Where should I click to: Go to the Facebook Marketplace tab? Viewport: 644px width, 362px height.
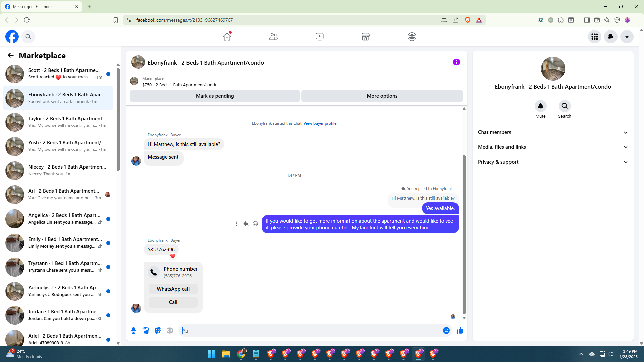point(365,37)
